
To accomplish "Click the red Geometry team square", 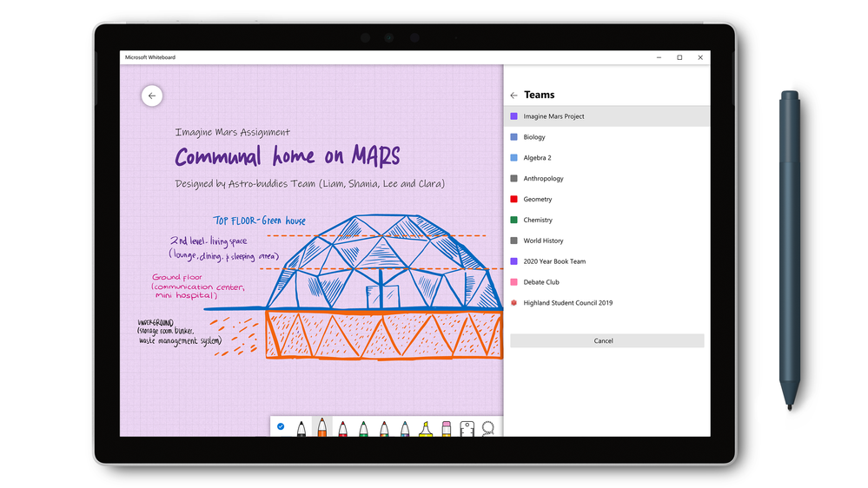I will (514, 199).
